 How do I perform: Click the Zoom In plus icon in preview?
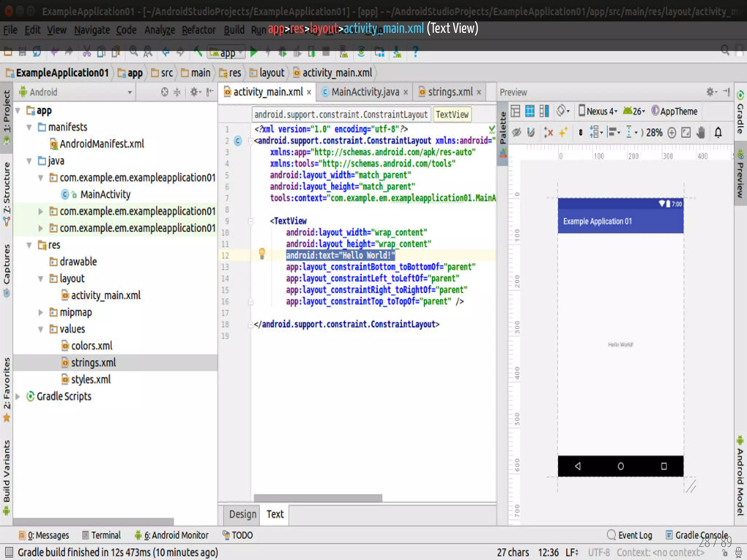point(671,132)
